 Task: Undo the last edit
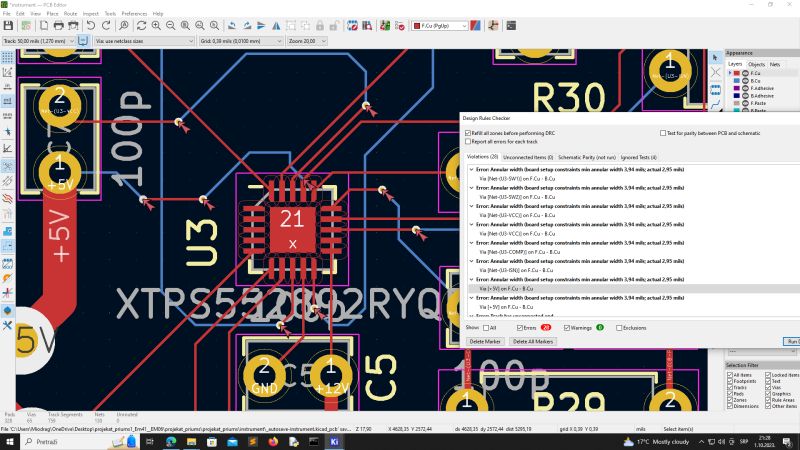[x=91, y=26]
